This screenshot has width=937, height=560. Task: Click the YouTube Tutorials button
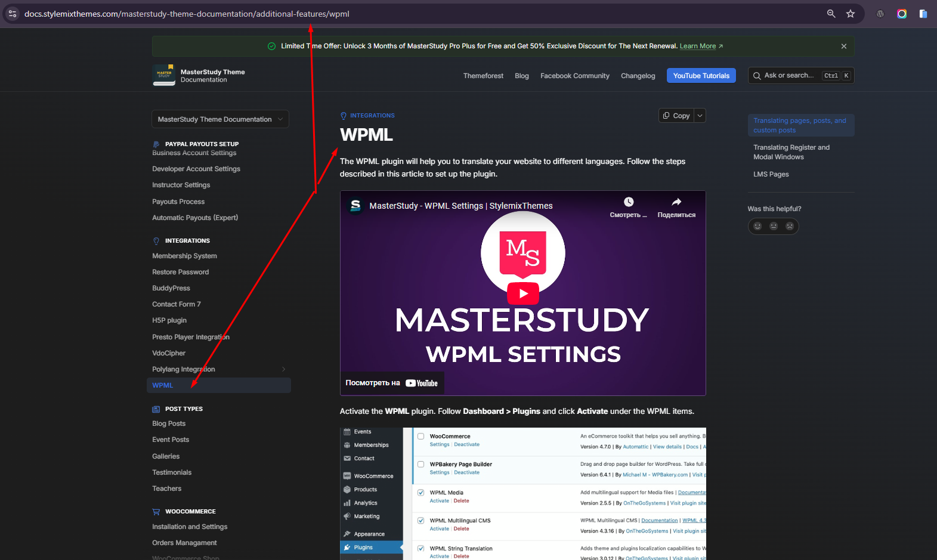pos(701,76)
